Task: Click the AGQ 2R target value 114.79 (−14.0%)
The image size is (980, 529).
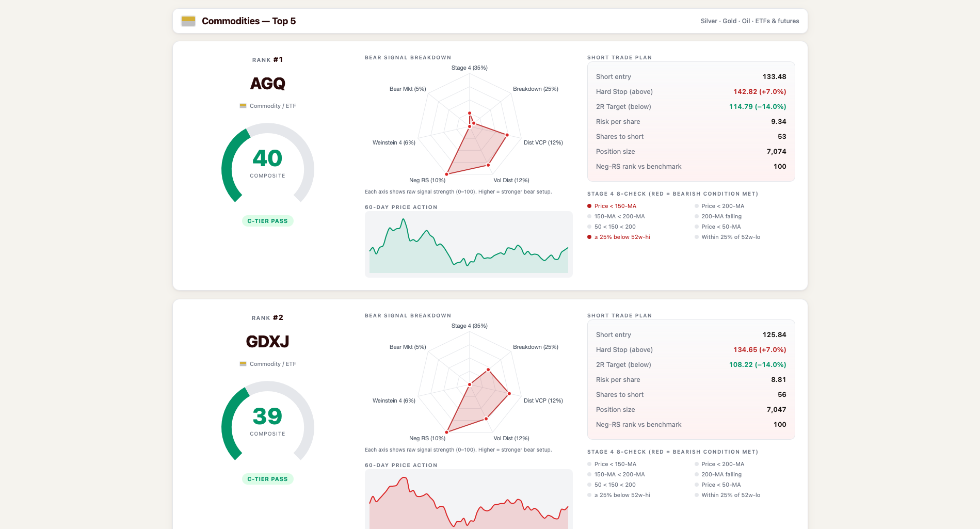Action: pyautogui.click(x=758, y=107)
